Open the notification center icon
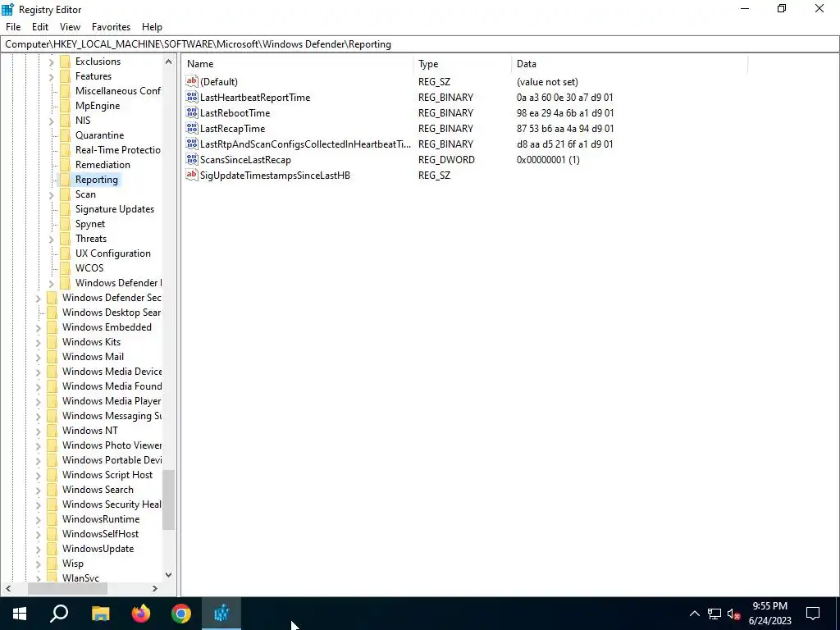840x630 pixels. click(x=813, y=614)
